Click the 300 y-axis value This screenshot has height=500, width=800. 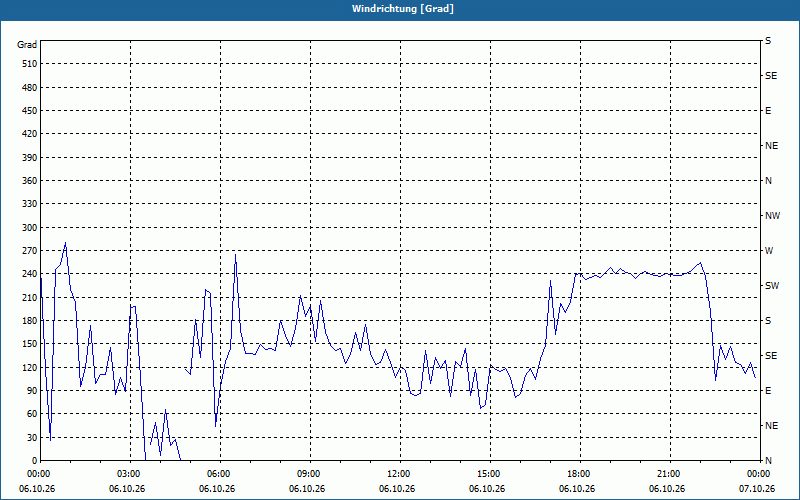29,227
